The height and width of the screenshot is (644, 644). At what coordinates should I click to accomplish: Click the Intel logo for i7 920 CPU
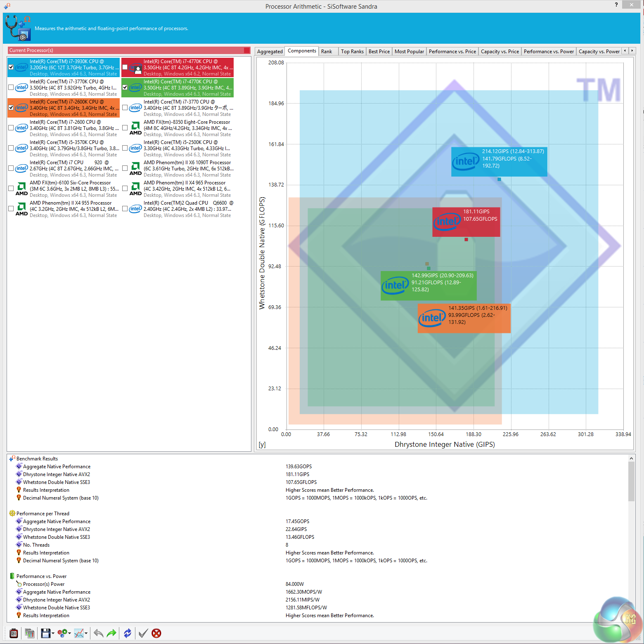click(21, 168)
